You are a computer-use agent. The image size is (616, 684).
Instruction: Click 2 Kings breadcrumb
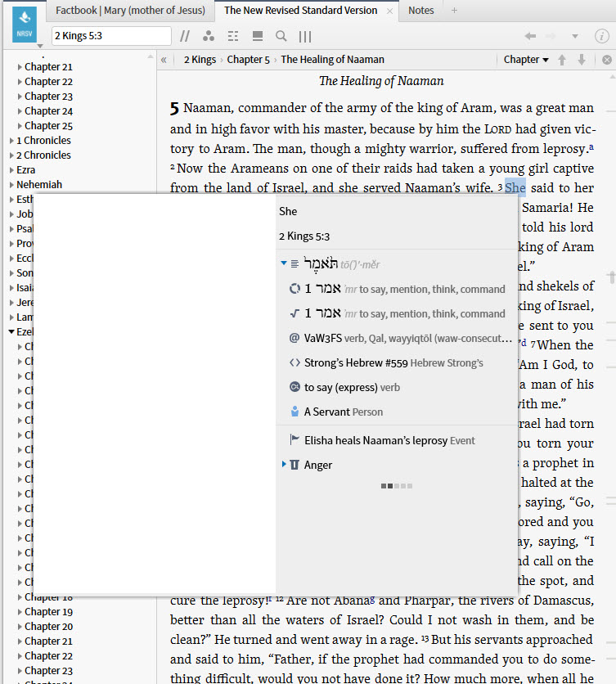pos(200,60)
